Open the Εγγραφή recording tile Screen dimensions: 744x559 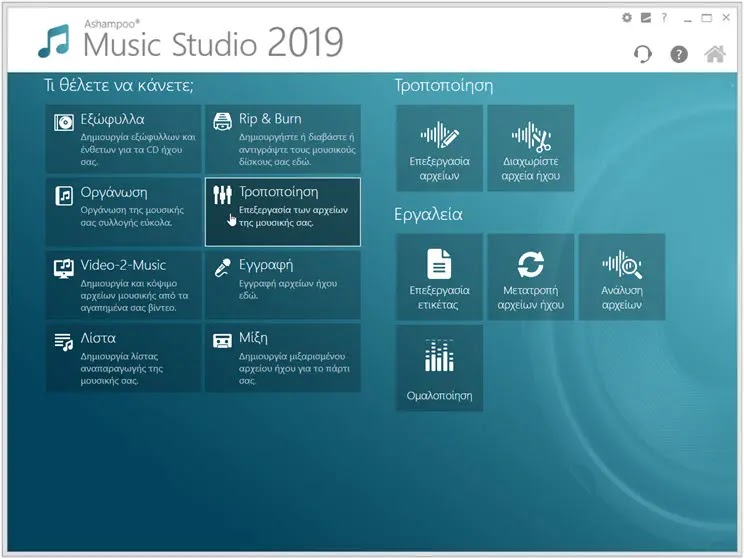pos(283,285)
